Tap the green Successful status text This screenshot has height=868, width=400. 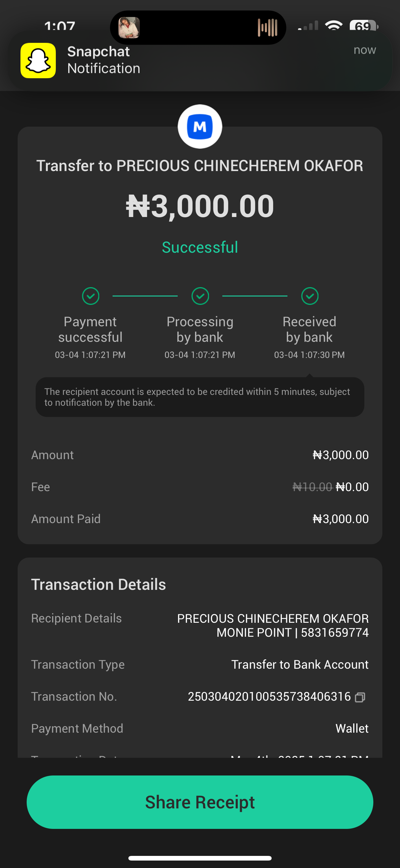tap(200, 247)
